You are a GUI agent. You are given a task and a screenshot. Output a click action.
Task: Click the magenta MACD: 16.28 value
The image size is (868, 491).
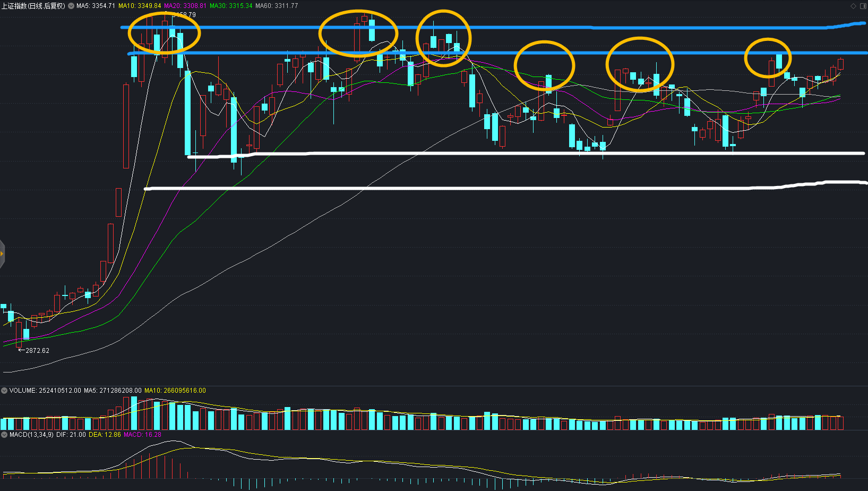point(142,435)
